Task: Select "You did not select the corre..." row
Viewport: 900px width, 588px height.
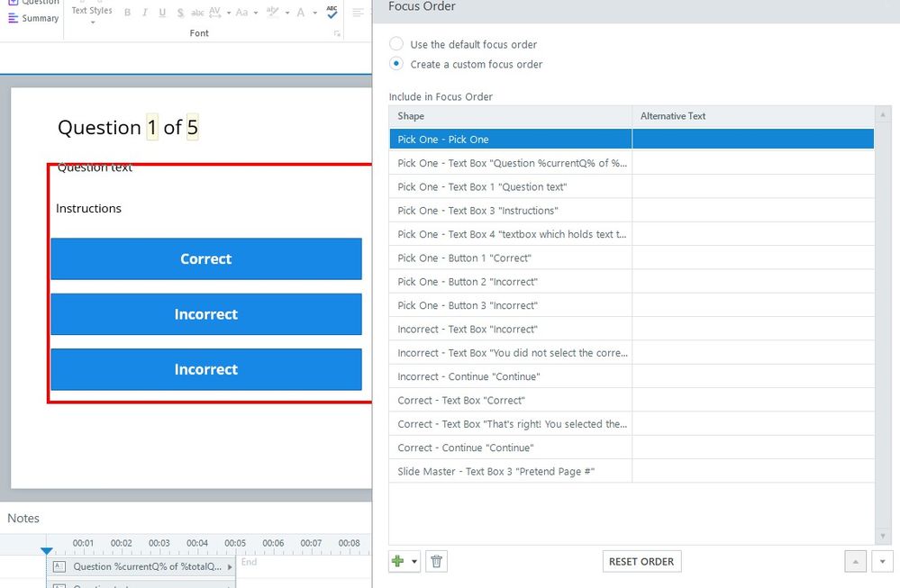Action: tap(632, 353)
